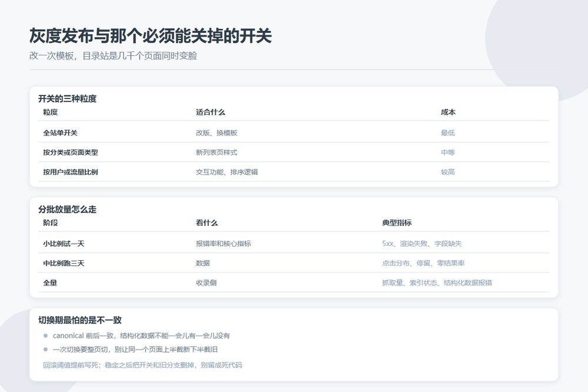Click the cell 交互功能、排序逻辑
The width and height of the screenshot is (588, 392).
pyautogui.click(x=227, y=172)
